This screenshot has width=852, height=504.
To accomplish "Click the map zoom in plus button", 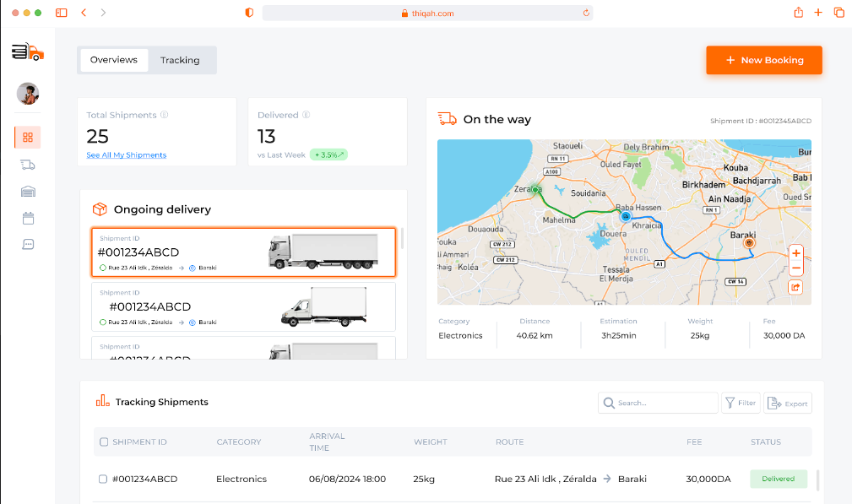I will [795, 253].
